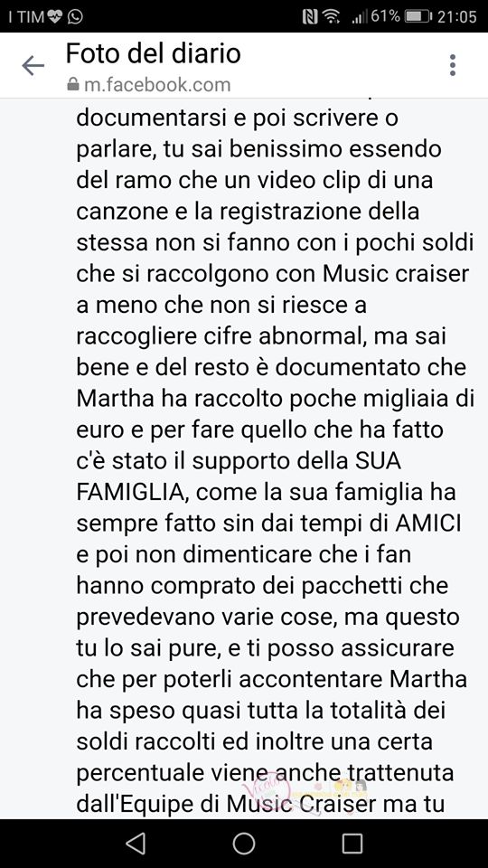Tap the battery indicator icon
Image resolution: width=488 pixels, height=868 pixels.
tap(418, 16)
